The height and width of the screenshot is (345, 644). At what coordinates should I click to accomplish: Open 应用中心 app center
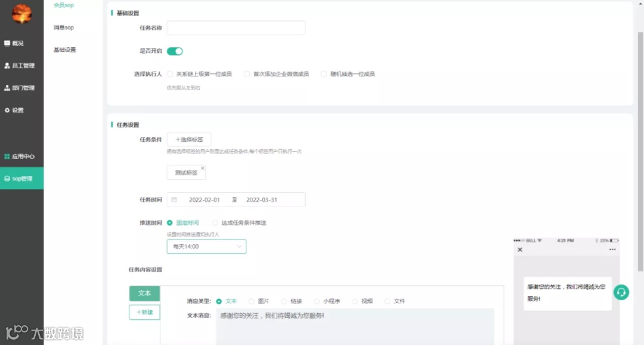19,156
